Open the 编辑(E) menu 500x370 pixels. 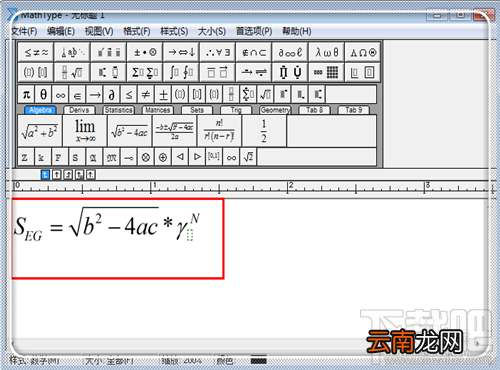[61, 31]
